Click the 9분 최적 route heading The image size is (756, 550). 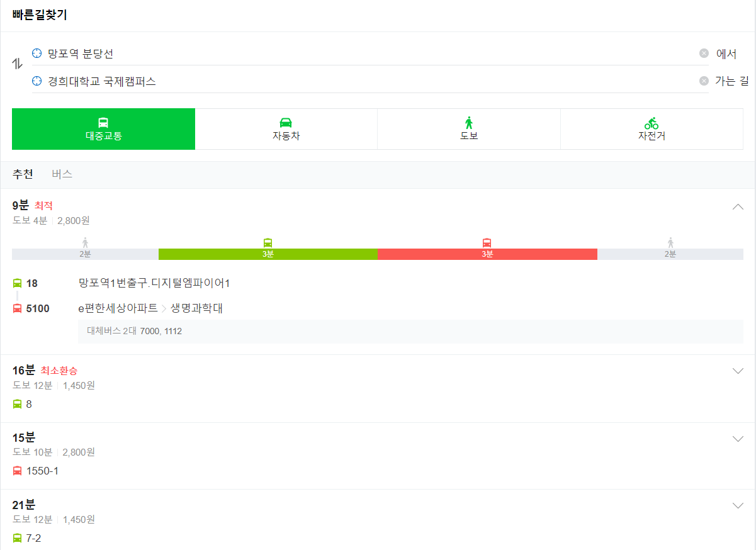coord(33,205)
